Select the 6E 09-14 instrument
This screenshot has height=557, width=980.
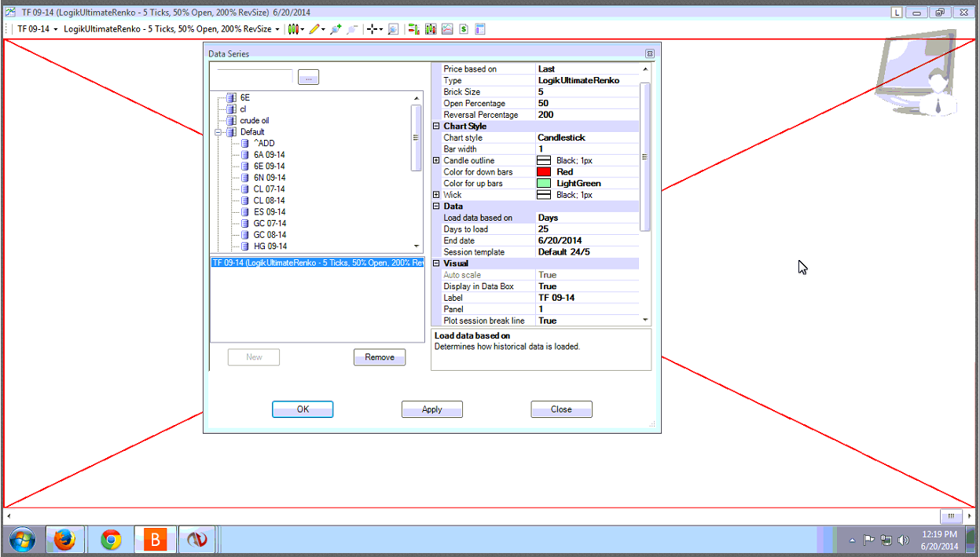(x=269, y=167)
